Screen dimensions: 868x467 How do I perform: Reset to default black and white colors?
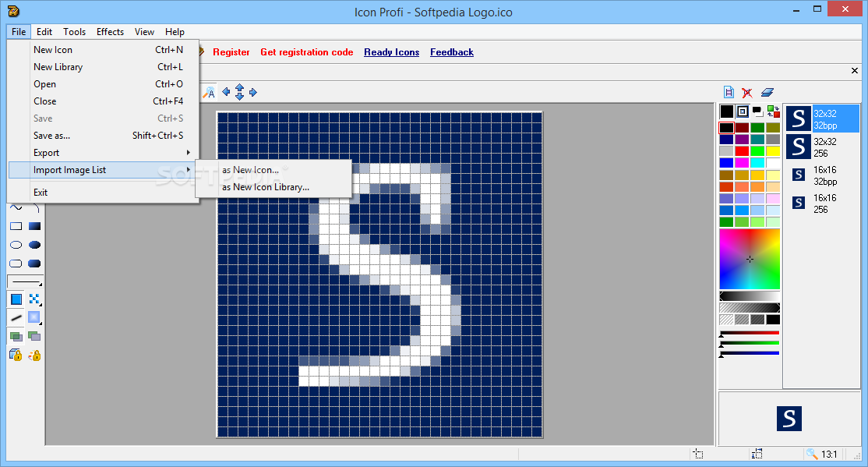pos(758,112)
